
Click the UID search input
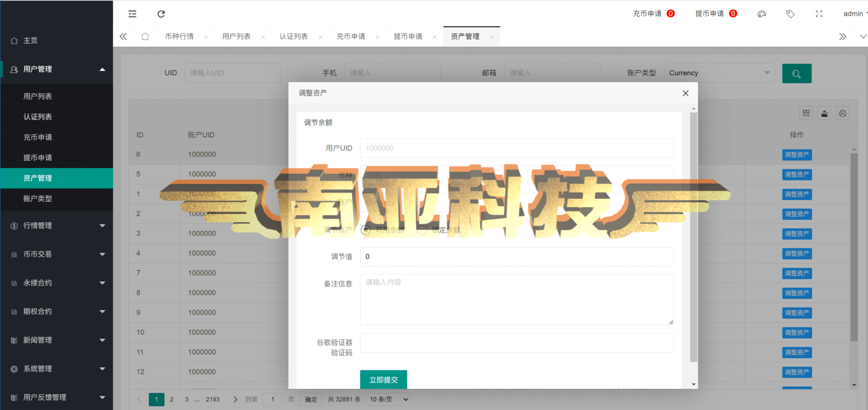click(232, 73)
